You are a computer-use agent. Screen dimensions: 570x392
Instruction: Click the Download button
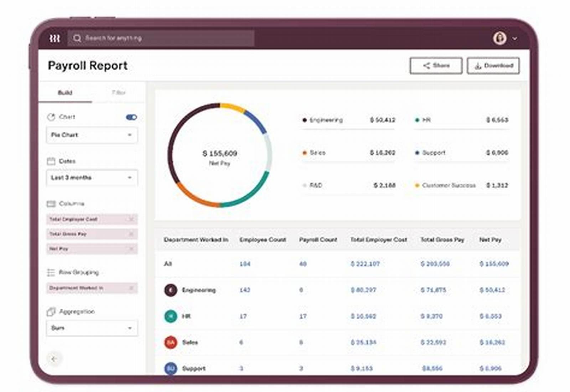tap(493, 66)
